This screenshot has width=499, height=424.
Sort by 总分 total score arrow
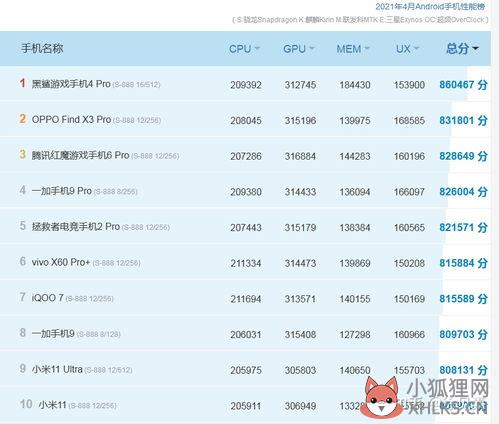coord(476,49)
